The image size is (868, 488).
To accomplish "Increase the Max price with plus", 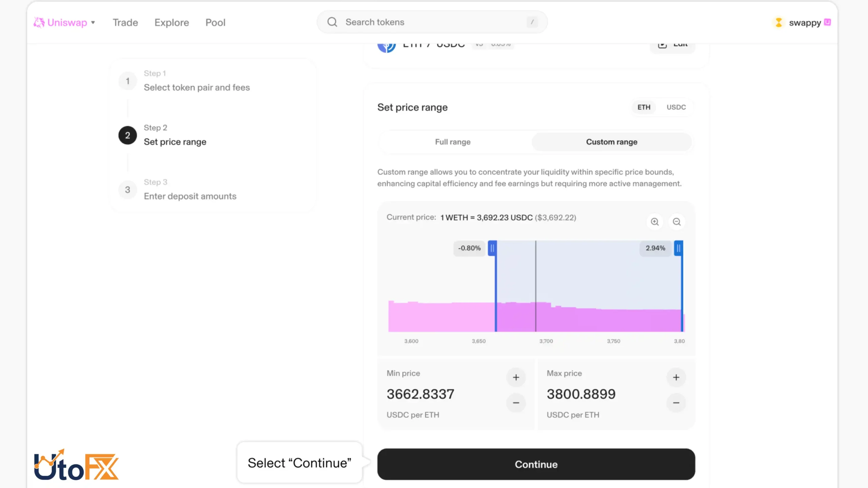I will click(x=676, y=377).
